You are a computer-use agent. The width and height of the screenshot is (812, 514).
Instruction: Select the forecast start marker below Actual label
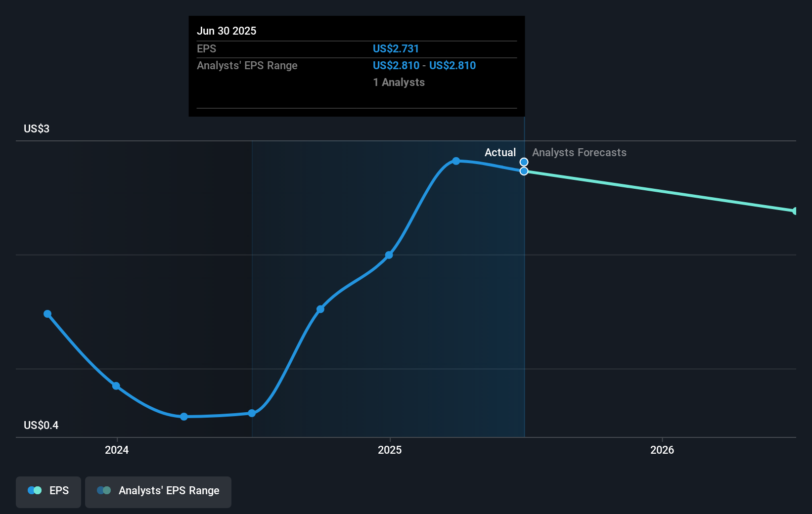[523, 171]
